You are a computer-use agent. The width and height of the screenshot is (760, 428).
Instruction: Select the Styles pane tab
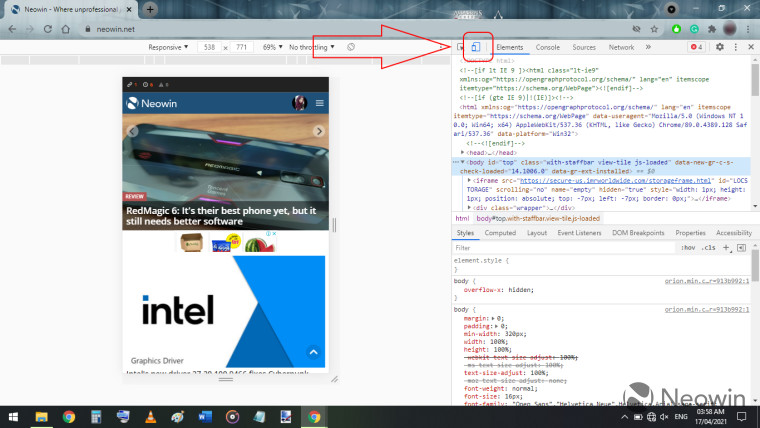pyautogui.click(x=465, y=233)
